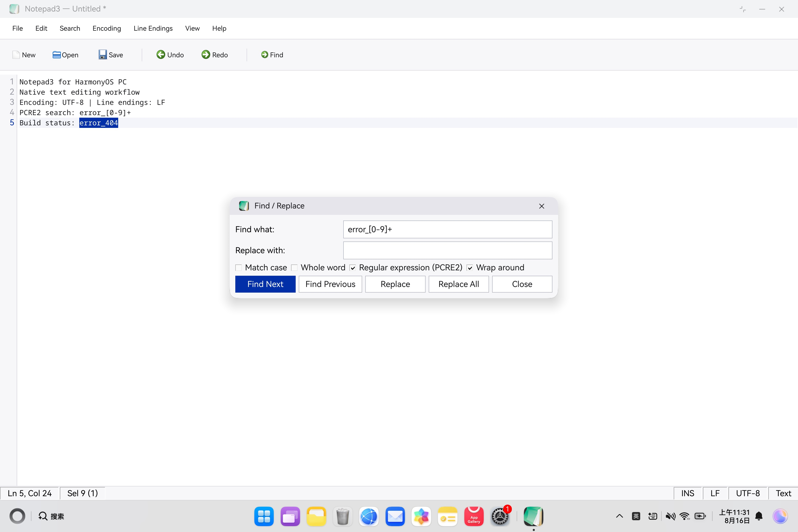Click the highlighted error_404 text
Image resolution: width=798 pixels, height=532 pixels.
[99, 123]
